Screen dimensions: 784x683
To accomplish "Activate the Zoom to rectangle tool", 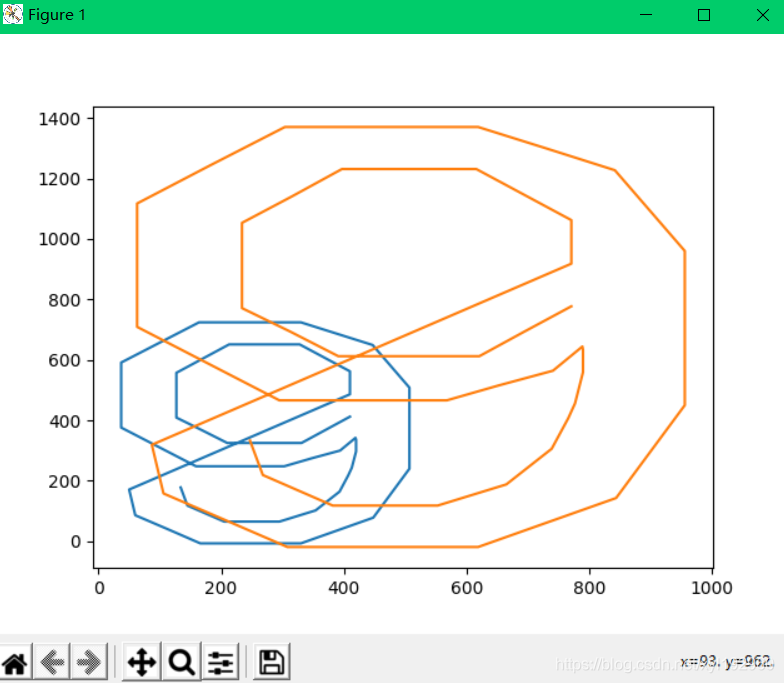I will click(x=182, y=663).
